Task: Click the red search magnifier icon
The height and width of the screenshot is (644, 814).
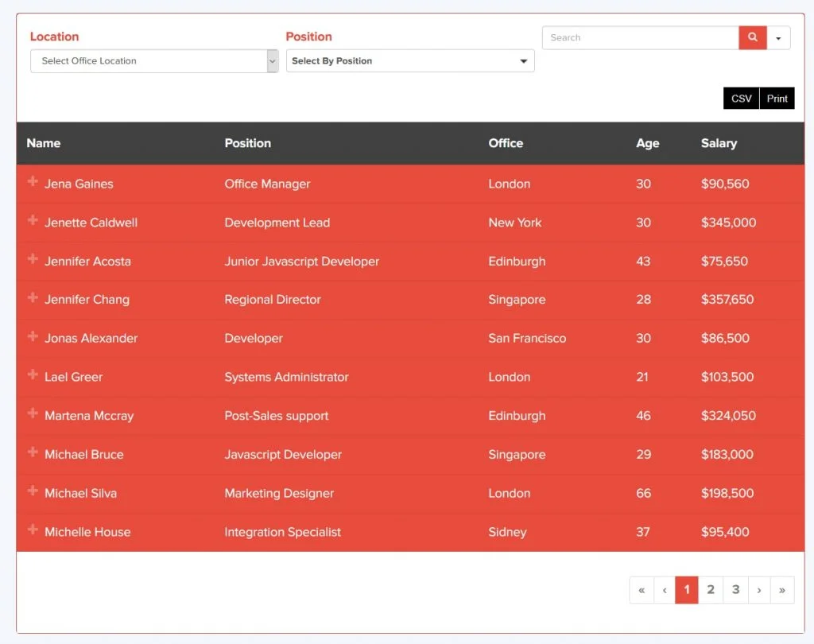Action: pyautogui.click(x=752, y=37)
